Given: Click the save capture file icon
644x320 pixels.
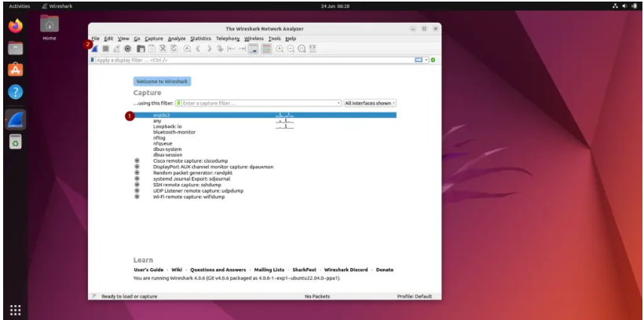Looking at the screenshot, I should tap(152, 49).
